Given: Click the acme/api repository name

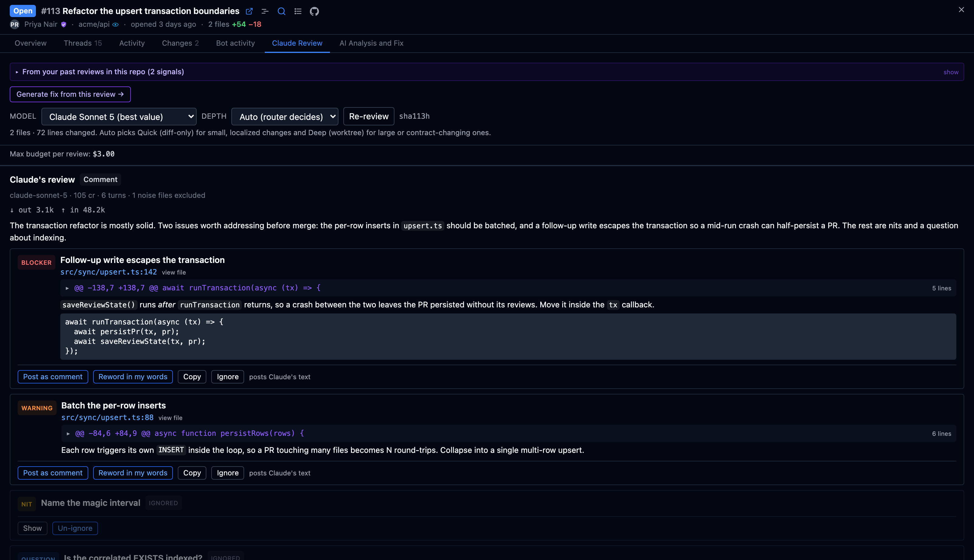Looking at the screenshot, I should point(94,25).
